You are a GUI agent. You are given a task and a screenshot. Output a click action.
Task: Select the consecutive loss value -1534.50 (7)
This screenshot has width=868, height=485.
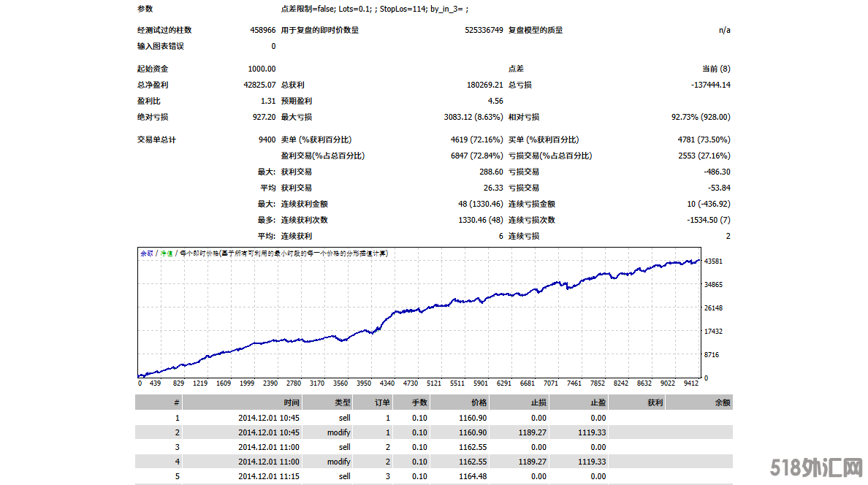pyautogui.click(x=709, y=220)
